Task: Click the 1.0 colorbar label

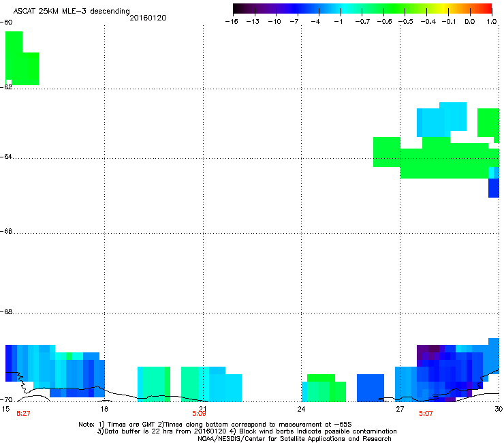Action: coord(492,22)
